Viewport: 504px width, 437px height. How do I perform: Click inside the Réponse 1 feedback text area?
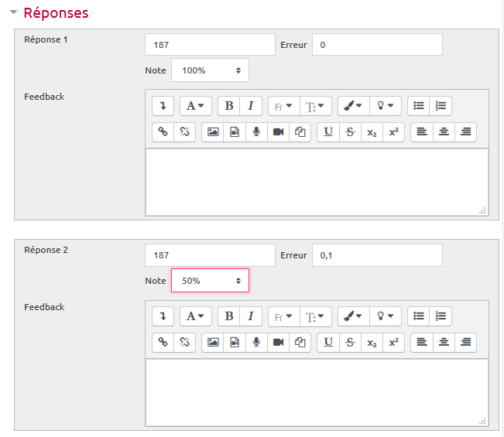coord(317,182)
